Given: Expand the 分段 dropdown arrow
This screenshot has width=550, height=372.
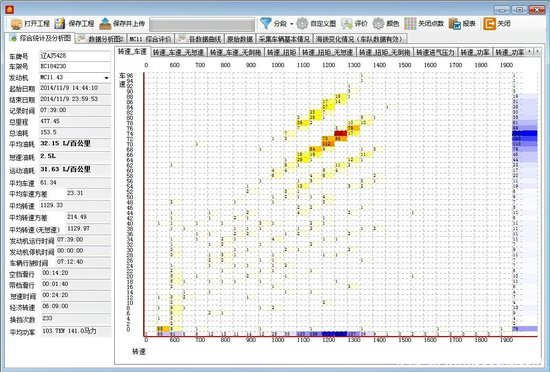Looking at the screenshot, I should point(291,24).
